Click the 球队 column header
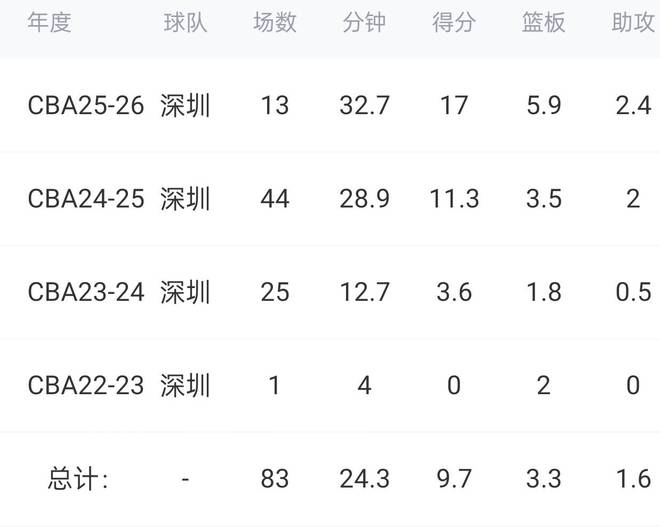 click(185, 23)
